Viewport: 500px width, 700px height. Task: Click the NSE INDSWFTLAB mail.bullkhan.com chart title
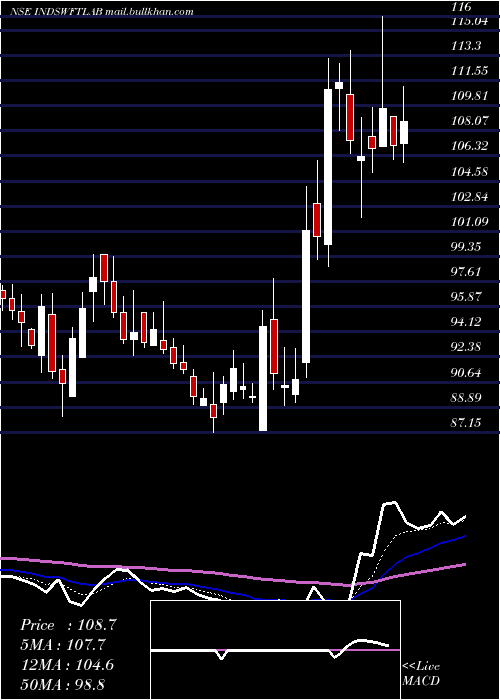pos(101,12)
